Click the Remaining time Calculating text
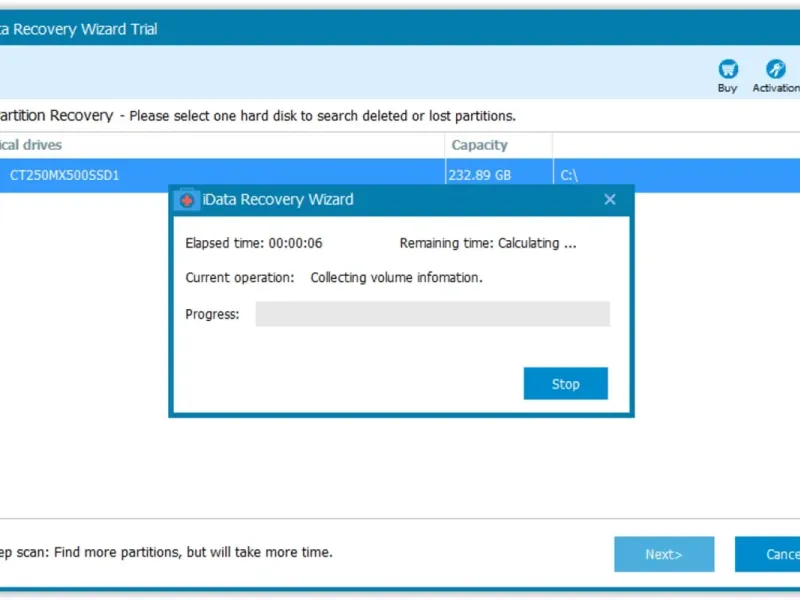 point(488,243)
